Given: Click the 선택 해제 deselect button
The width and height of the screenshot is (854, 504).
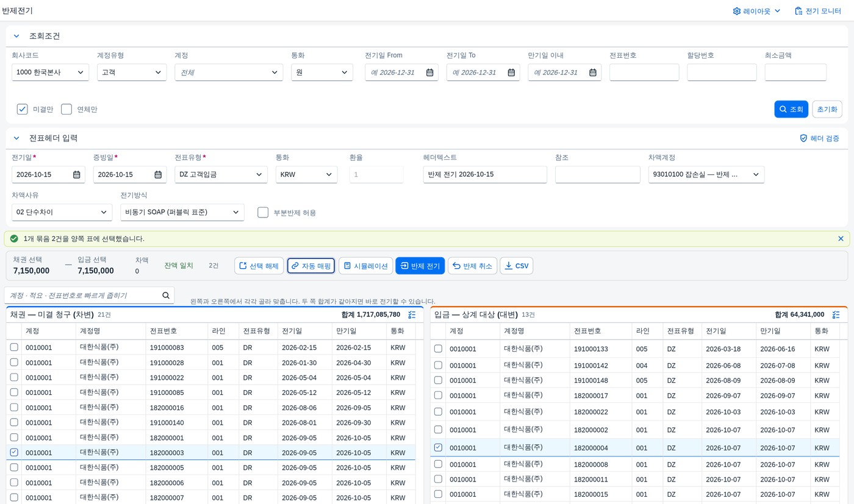Looking at the screenshot, I should pos(259,266).
